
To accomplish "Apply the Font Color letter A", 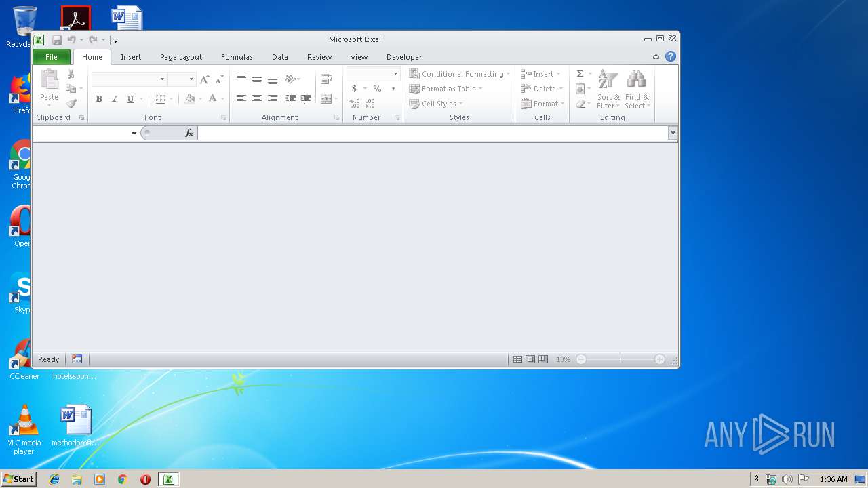I will [212, 99].
